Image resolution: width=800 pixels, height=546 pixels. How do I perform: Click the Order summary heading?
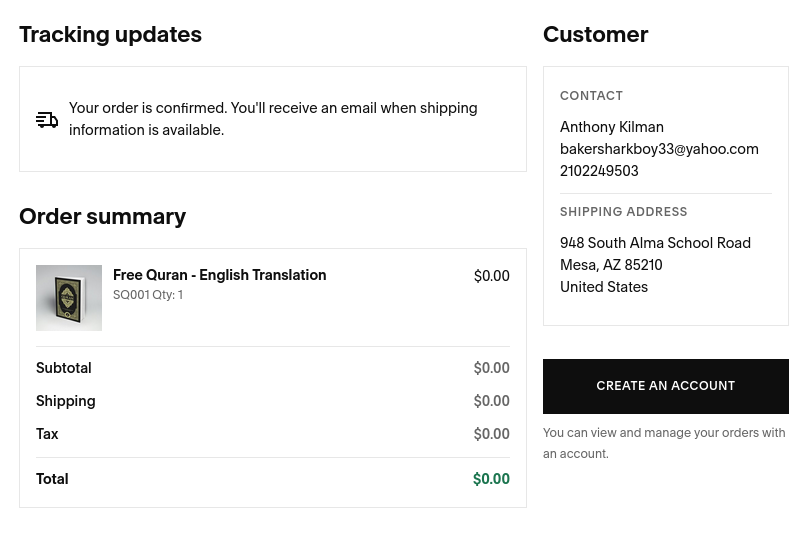coord(102,217)
